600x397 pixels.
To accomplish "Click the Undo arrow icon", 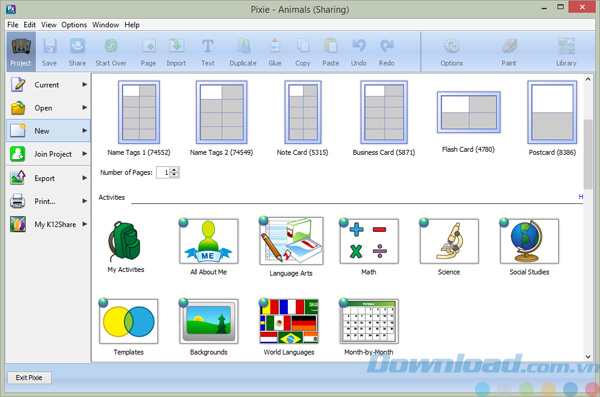I will click(359, 52).
